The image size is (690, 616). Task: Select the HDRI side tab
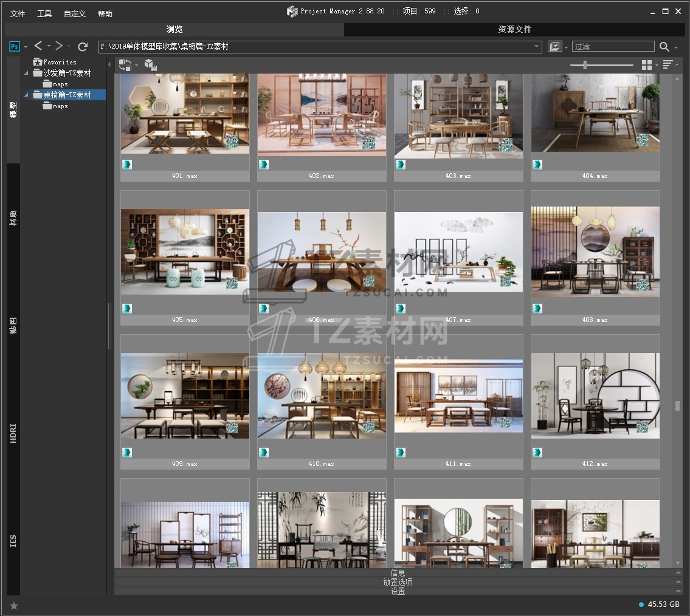pos(13,433)
